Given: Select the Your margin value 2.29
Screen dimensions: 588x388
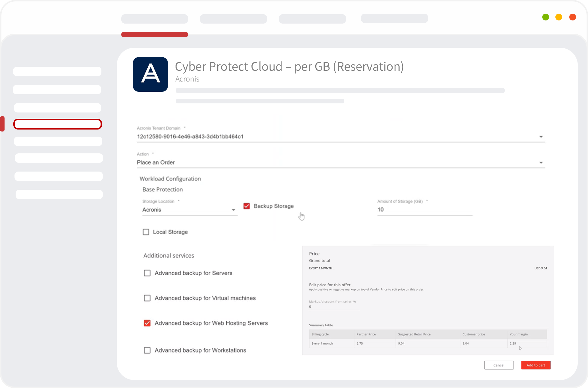Looking at the screenshot, I should 513,343.
